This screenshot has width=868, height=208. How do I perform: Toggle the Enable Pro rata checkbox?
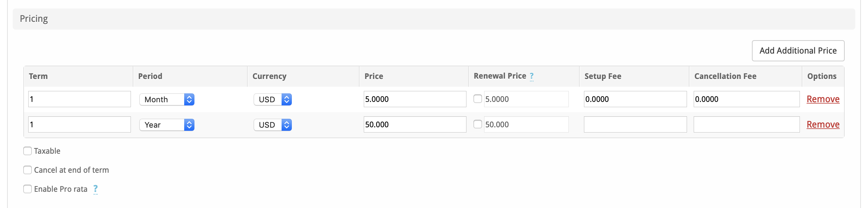[28, 189]
